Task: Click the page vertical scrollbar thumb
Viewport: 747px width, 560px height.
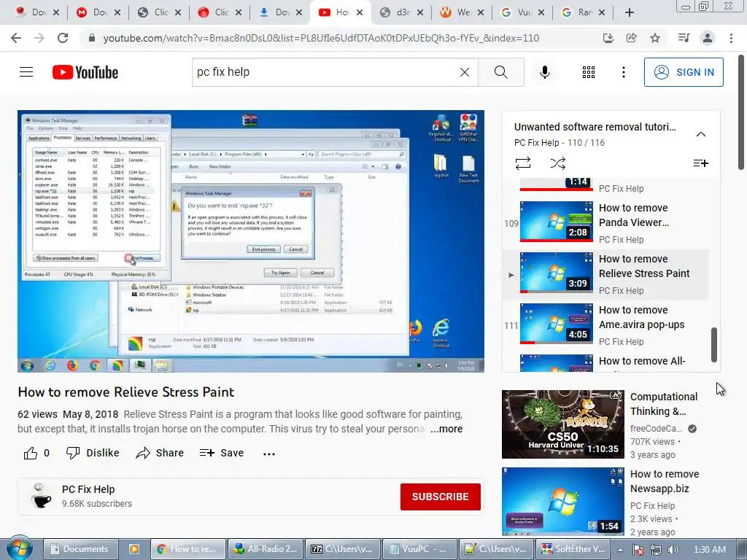Action: (741, 112)
